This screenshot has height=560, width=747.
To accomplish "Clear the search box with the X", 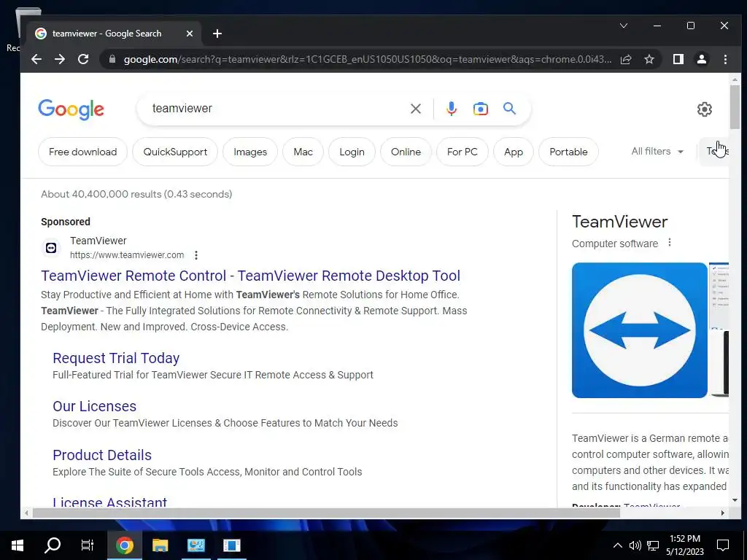I will pos(416,109).
